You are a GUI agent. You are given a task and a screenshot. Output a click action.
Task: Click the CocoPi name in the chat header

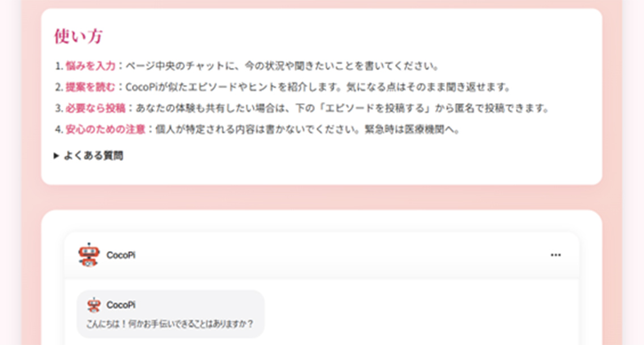(121, 255)
